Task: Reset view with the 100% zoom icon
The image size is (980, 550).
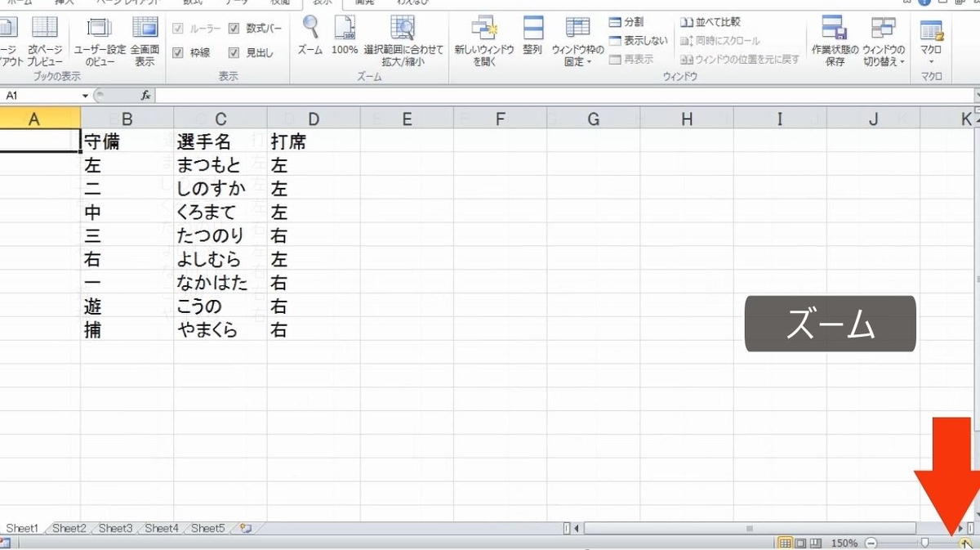Action: [x=344, y=37]
